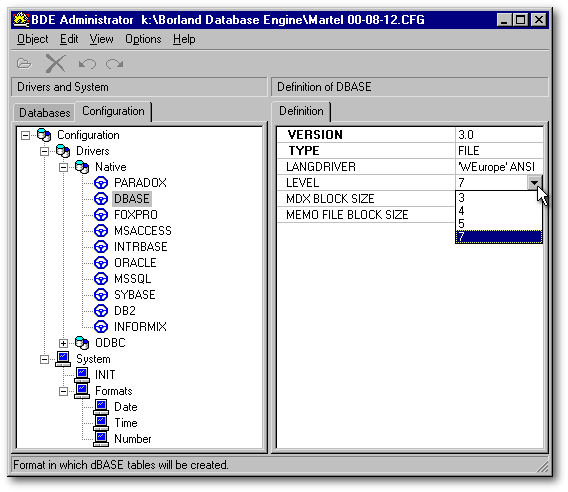Click the VERSION value 3.0
This screenshot has width=568, height=492.
point(499,135)
